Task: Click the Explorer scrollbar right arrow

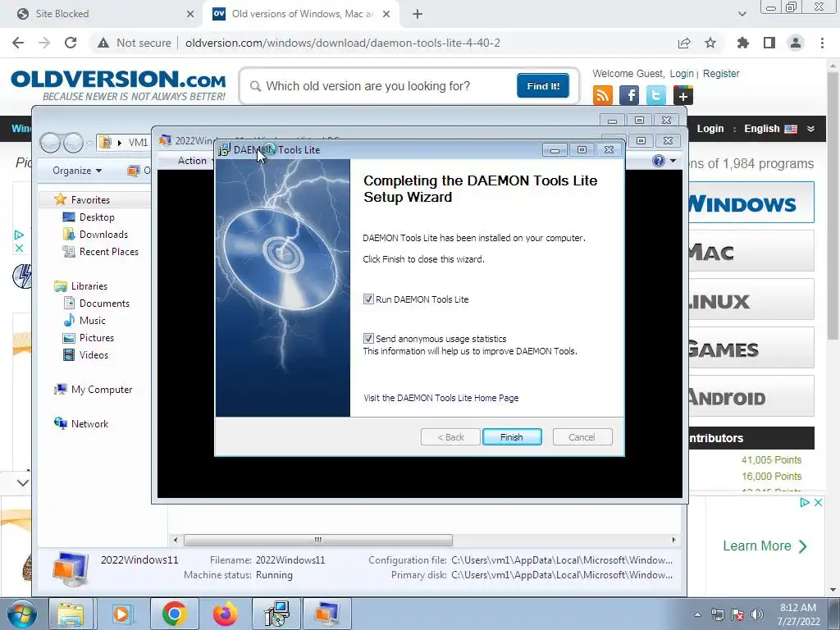Action: (673, 540)
